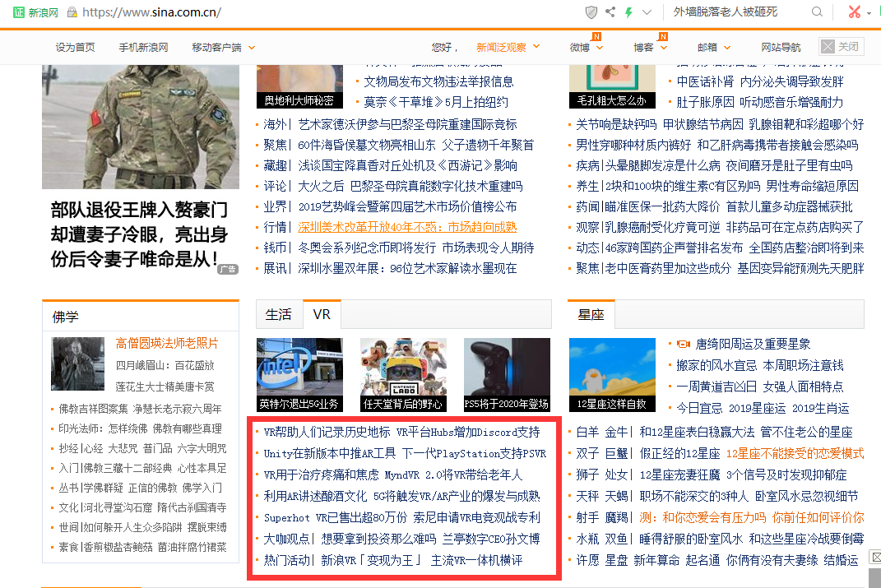Screen dimensions: 881x588
Task: Open Superhot VR已售出超80万份 article
Action: coord(334,517)
